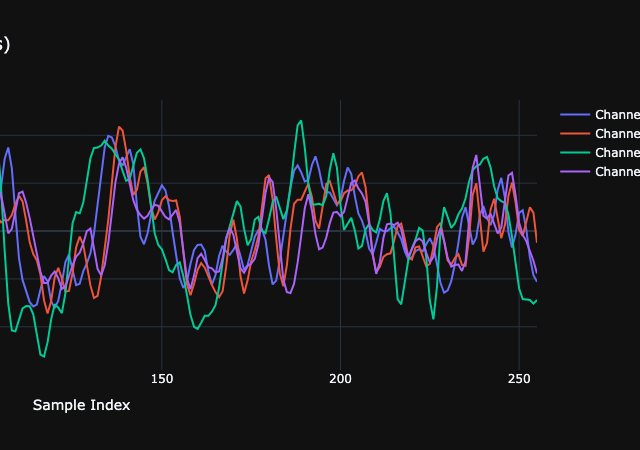The width and height of the screenshot is (640, 450).
Task: Click the purple trace's trough before 200
Action: [289, 293]
